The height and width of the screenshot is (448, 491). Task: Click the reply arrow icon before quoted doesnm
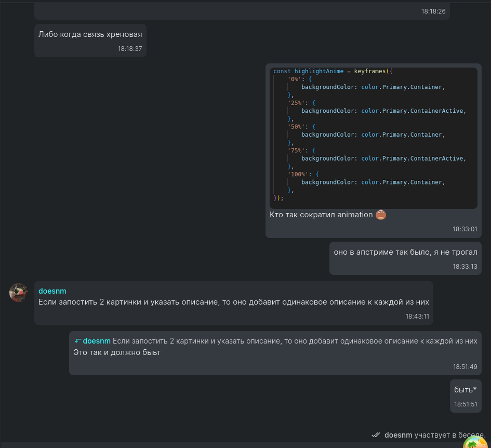click(77, 341)
